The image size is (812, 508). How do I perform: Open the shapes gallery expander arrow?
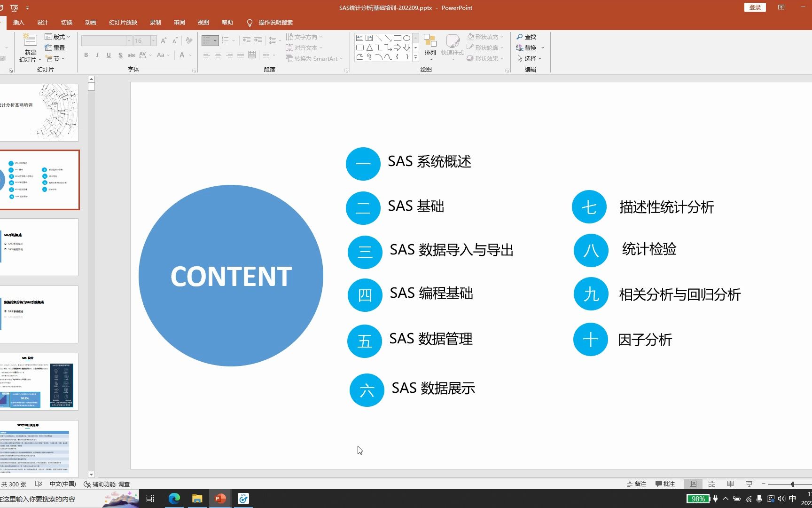[x=415, y=57]
